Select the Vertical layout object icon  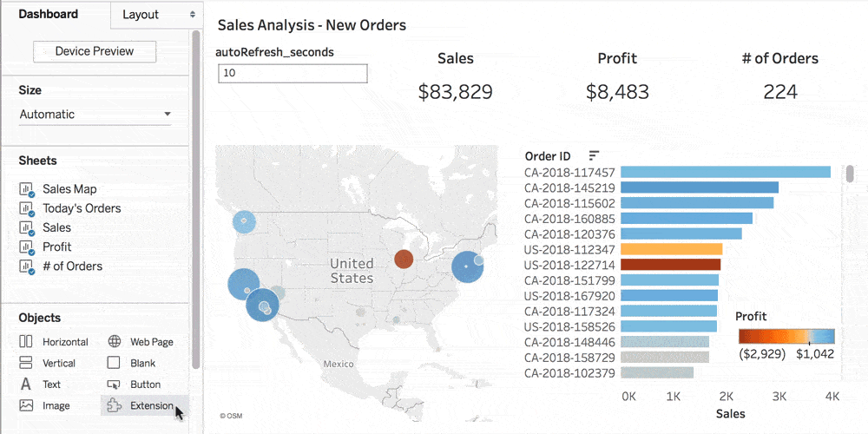pos(26,363)
